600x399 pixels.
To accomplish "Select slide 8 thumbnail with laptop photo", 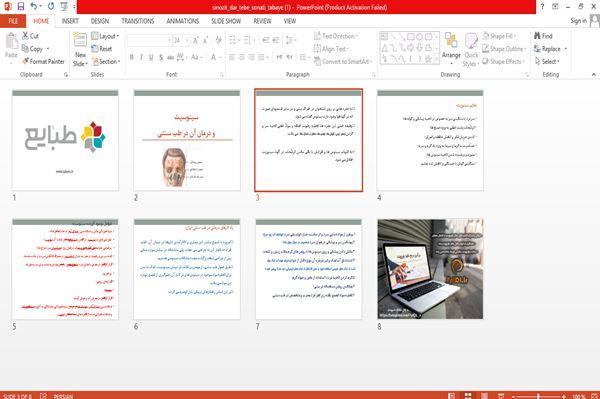I will point(430,269).
